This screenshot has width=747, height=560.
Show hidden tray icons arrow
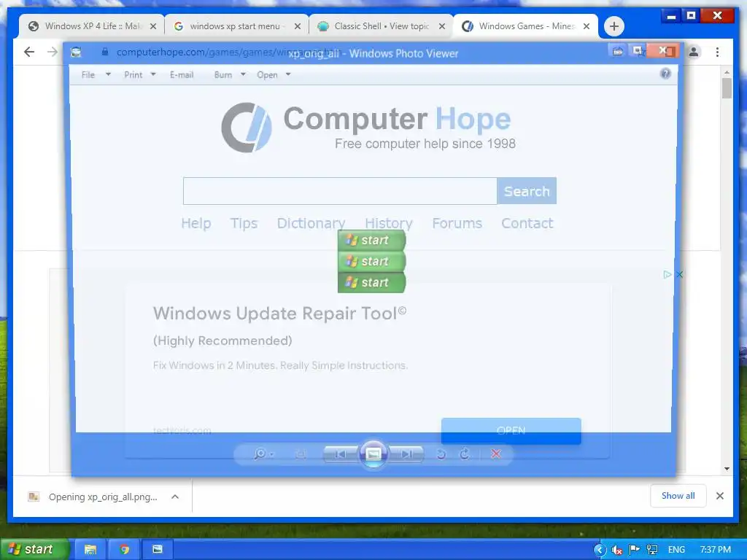600,550
